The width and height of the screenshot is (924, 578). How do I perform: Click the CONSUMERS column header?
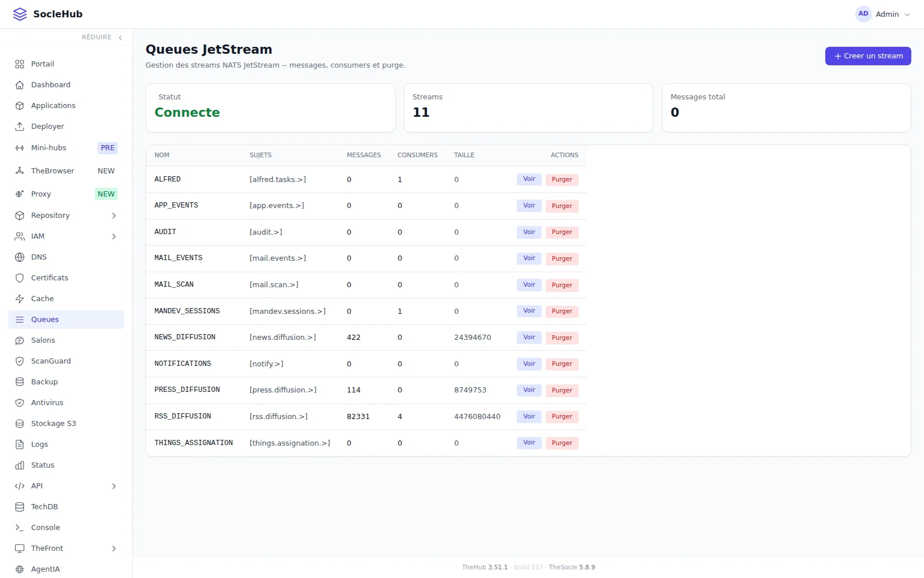click(x=418, y=155)
